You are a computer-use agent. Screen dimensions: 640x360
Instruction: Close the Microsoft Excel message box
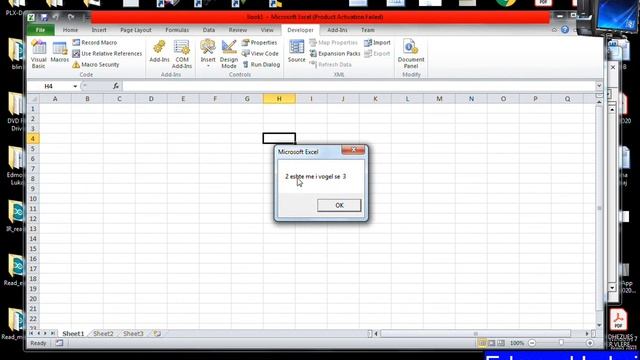(x=353, y=150)
